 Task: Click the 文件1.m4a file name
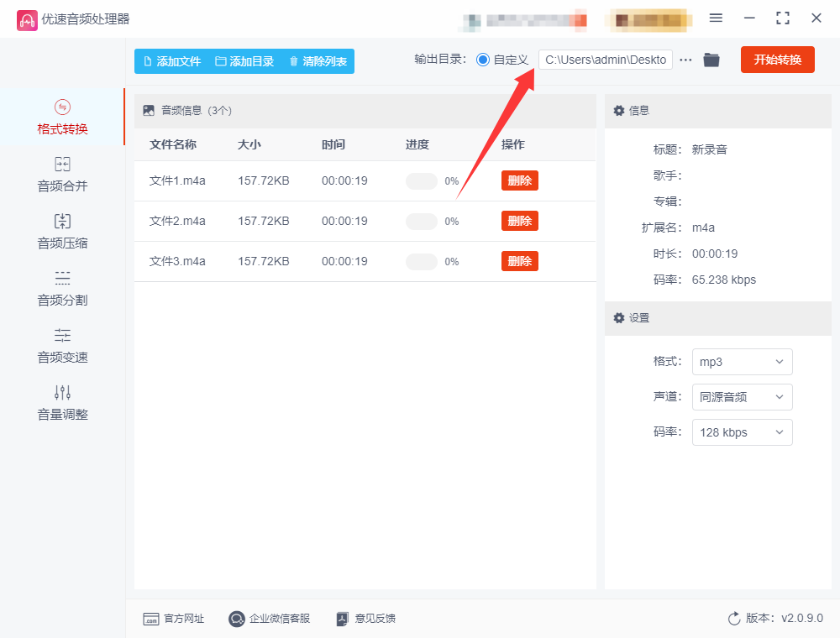tap(177, 181)
